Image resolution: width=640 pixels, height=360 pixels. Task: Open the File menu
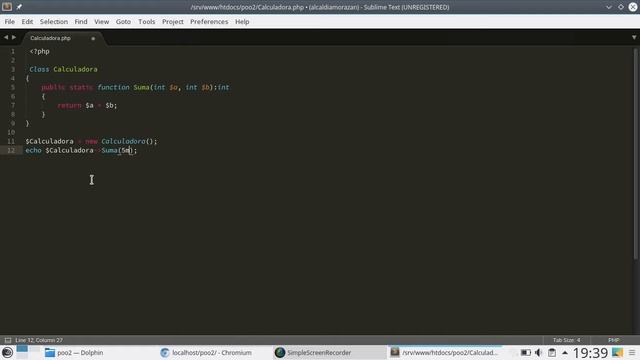click(9, 22)
